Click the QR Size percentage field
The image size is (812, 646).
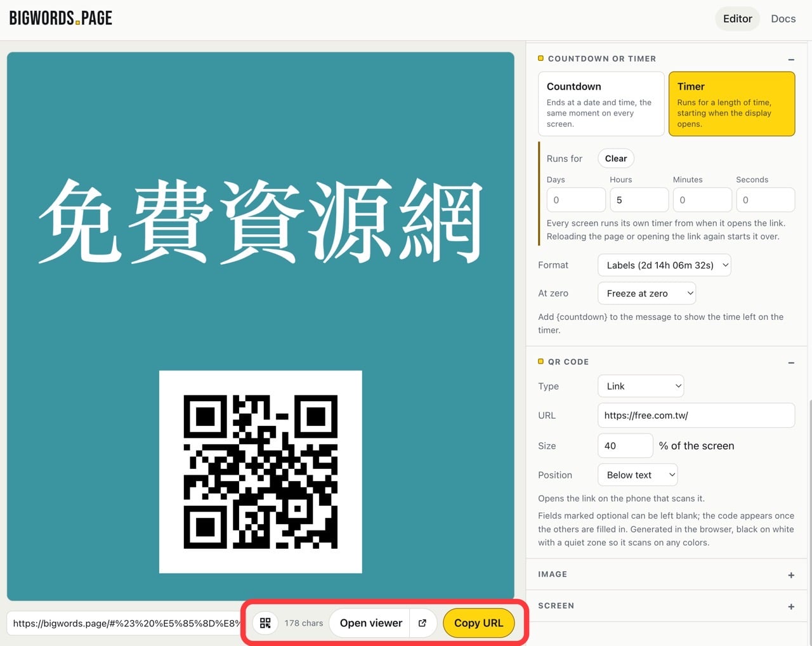point(625,445)
